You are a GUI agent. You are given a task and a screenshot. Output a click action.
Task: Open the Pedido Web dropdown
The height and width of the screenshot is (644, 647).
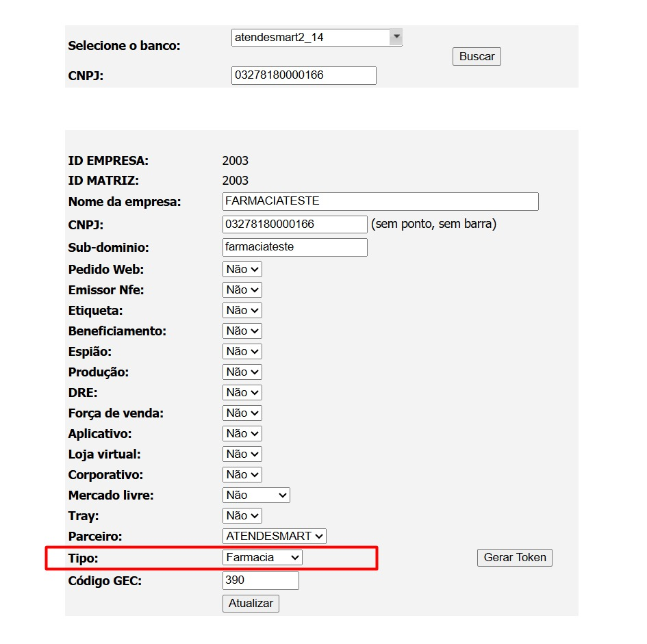(x=241, y=269)
